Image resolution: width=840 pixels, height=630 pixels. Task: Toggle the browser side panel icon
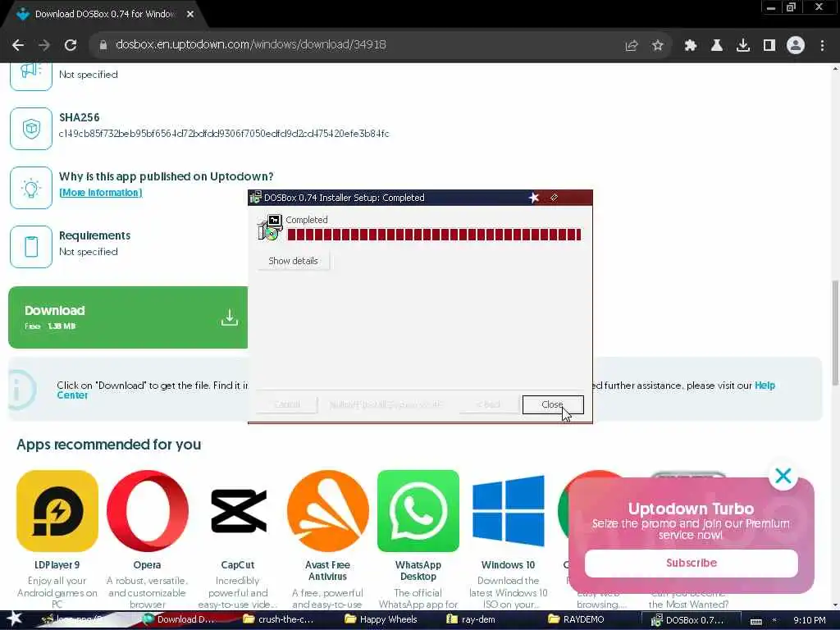pos(769,46)
